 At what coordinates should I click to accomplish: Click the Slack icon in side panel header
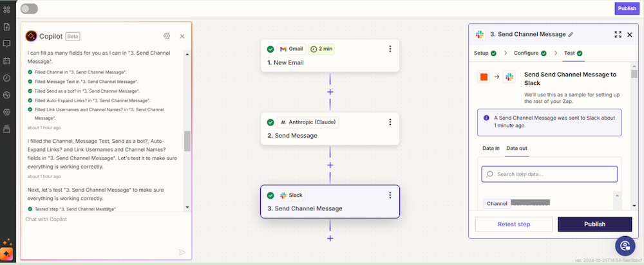479,35
